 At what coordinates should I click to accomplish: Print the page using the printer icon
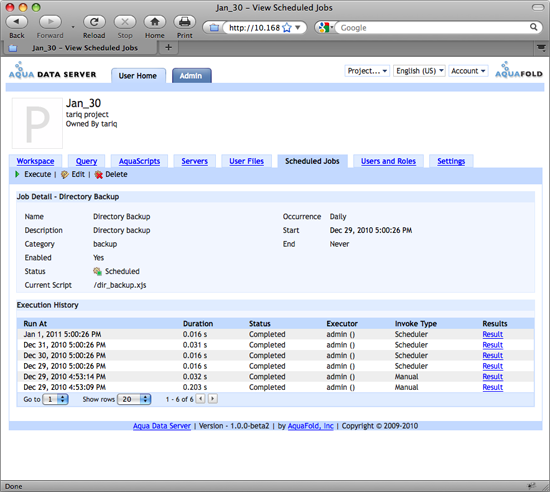coord(185,22)
